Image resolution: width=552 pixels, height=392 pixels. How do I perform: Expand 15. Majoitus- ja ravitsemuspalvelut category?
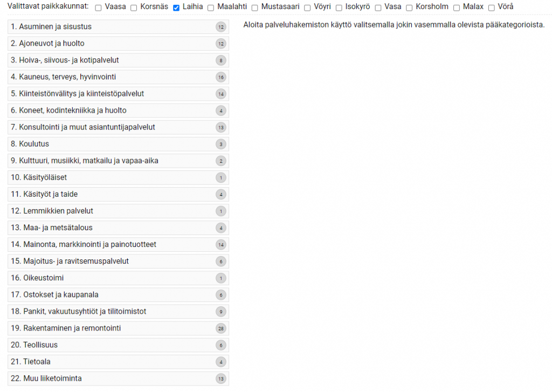point(118,262)
